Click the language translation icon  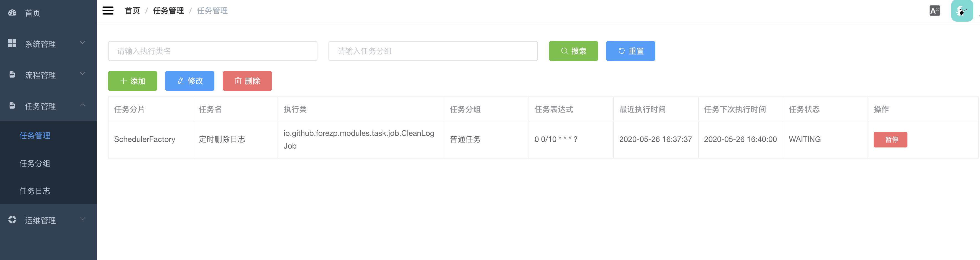click(x=934, y=11)
